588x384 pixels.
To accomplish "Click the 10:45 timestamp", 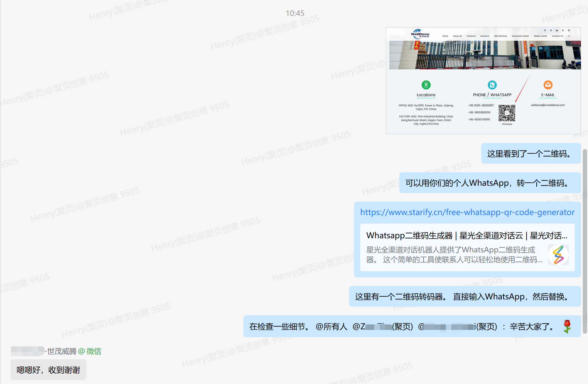I will tap(295, 13).
